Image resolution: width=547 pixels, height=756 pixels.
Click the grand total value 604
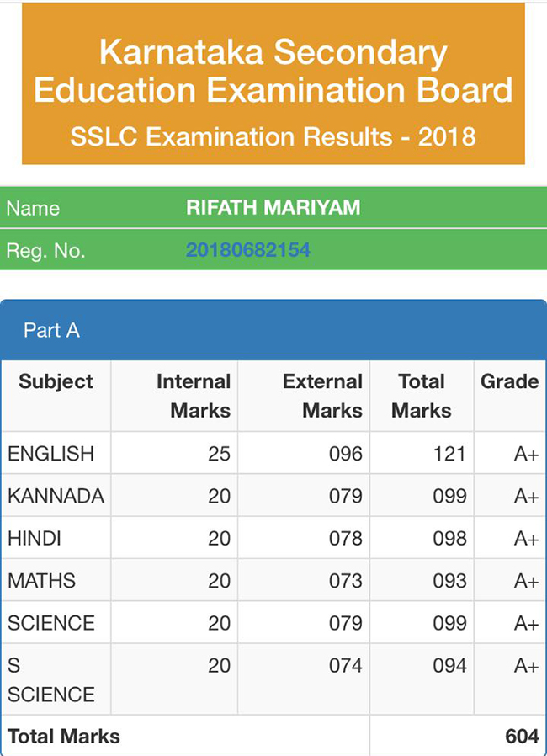[x=522, y=736]
